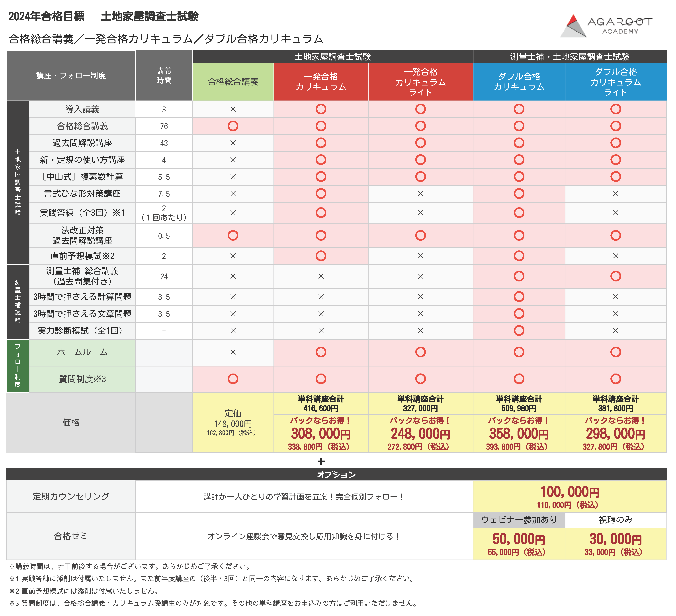Select 視聴のみ option label
Screen dimensions: 676x616
click(615, 520)
